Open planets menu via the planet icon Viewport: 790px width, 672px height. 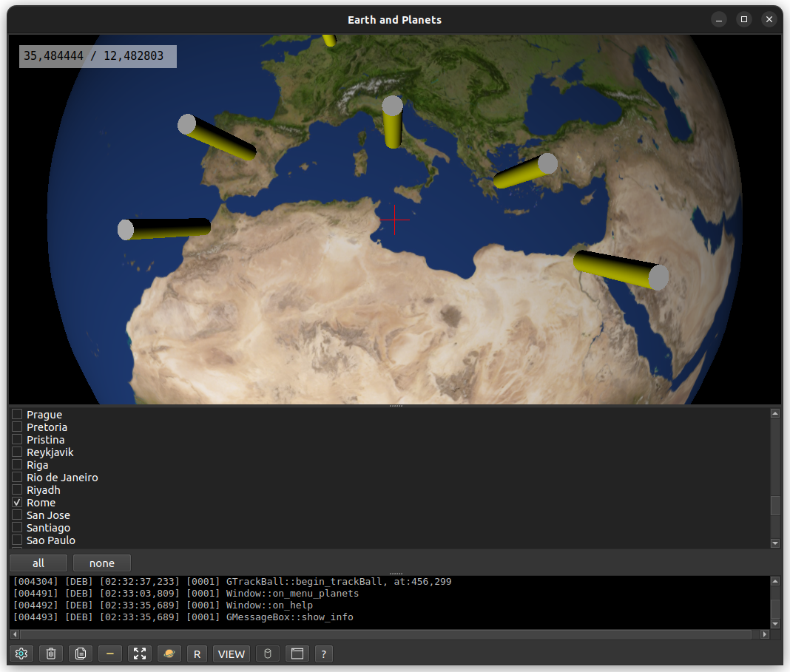169,654
